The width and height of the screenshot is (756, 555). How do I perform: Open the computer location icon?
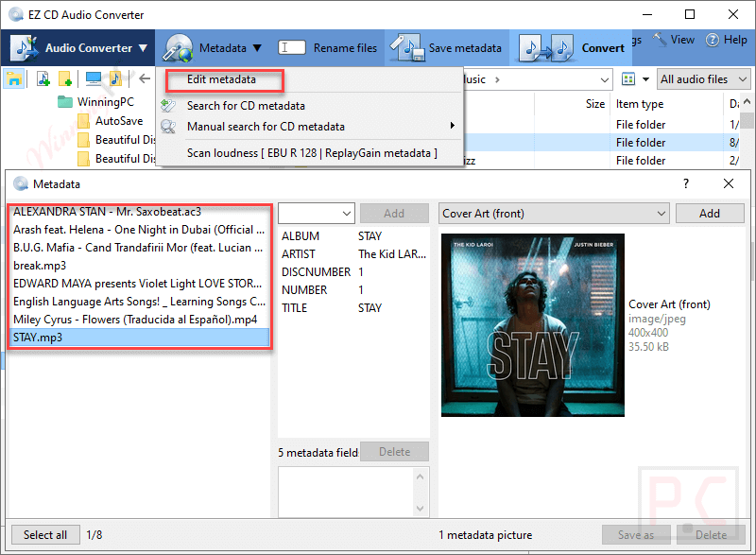coord(93,78)
